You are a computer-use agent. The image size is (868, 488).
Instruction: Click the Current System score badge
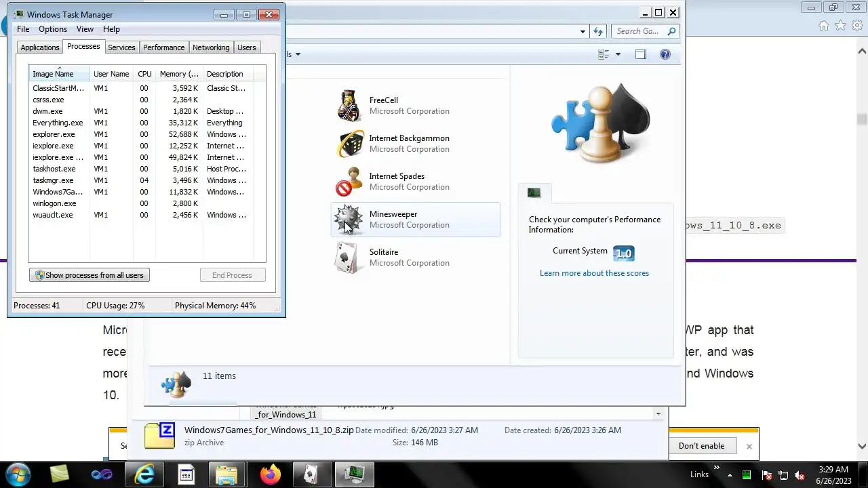point(623,253)
